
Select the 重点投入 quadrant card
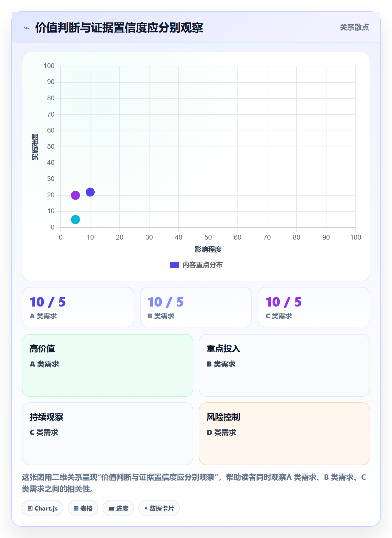[x=284, y=365]
